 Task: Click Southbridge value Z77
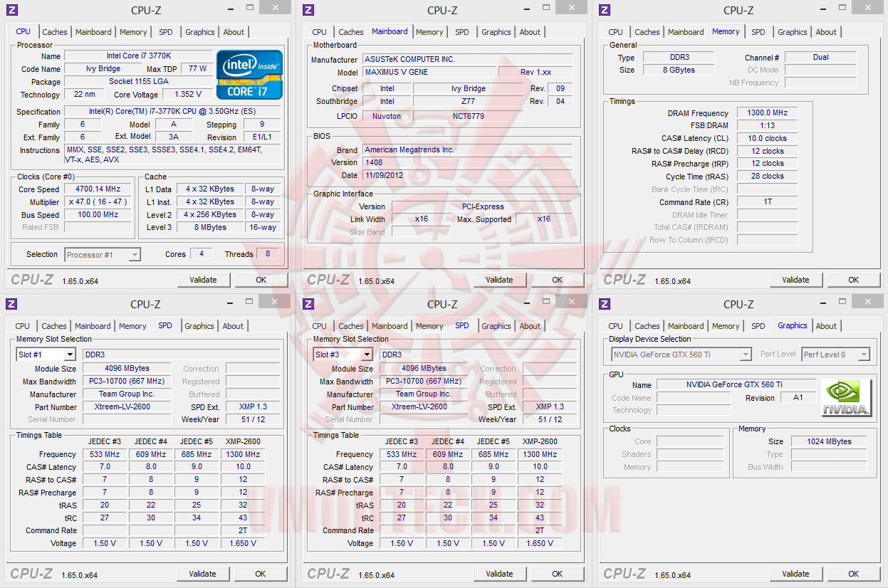(x=468, y=101)
